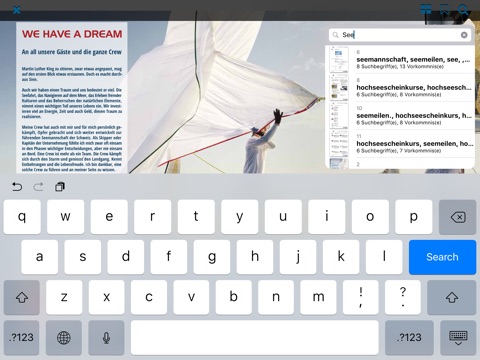480x360 pixels.
Task: Tap the redo arrow above keyboard
Action: 38,187
